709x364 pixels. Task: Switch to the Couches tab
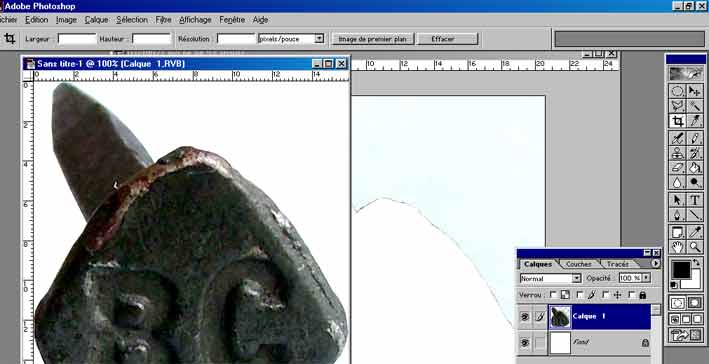578,264
